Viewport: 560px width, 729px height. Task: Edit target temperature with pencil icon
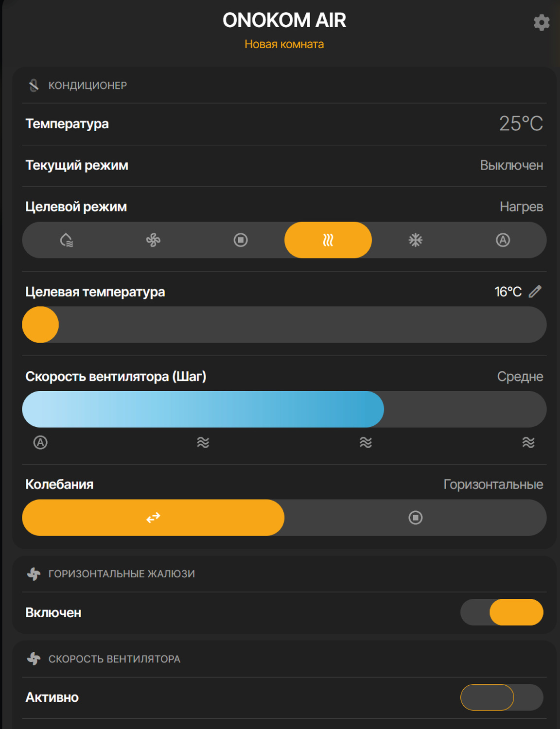[x=535, y=292]
